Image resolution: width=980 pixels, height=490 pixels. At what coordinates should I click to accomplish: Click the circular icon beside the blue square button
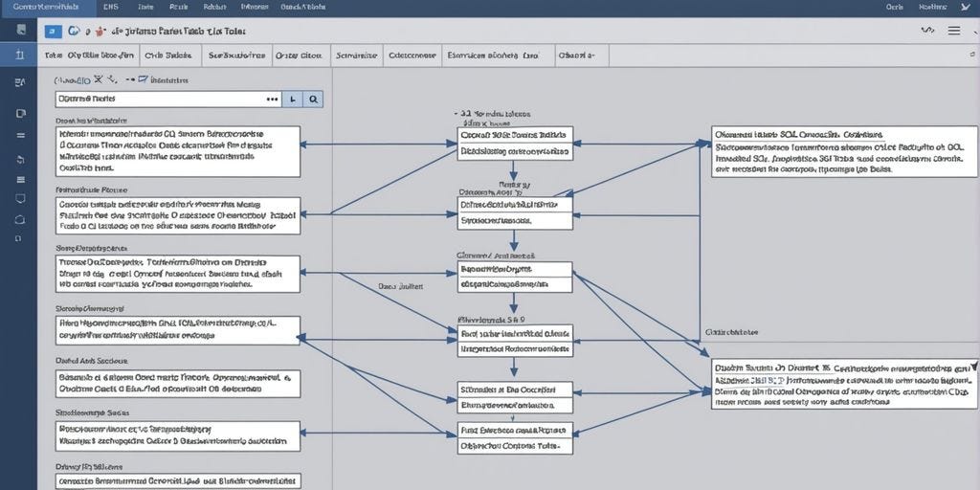74,31
